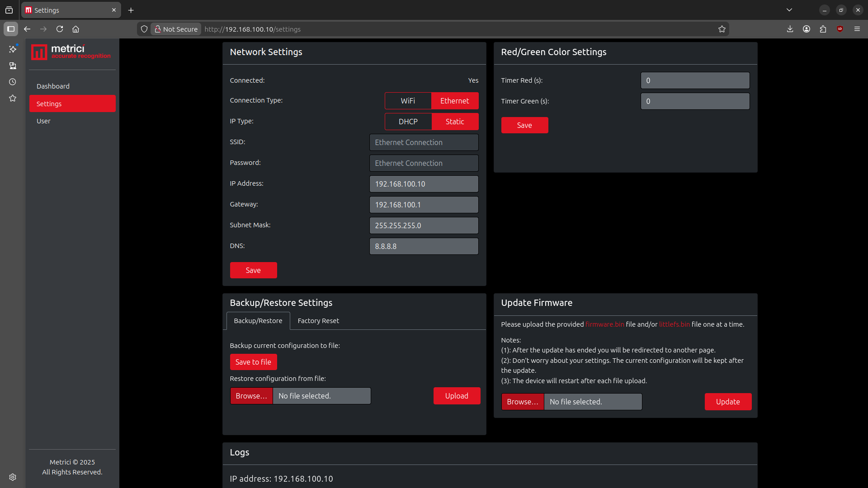Open the list all tabs chevron

click(x=789, y=10)
